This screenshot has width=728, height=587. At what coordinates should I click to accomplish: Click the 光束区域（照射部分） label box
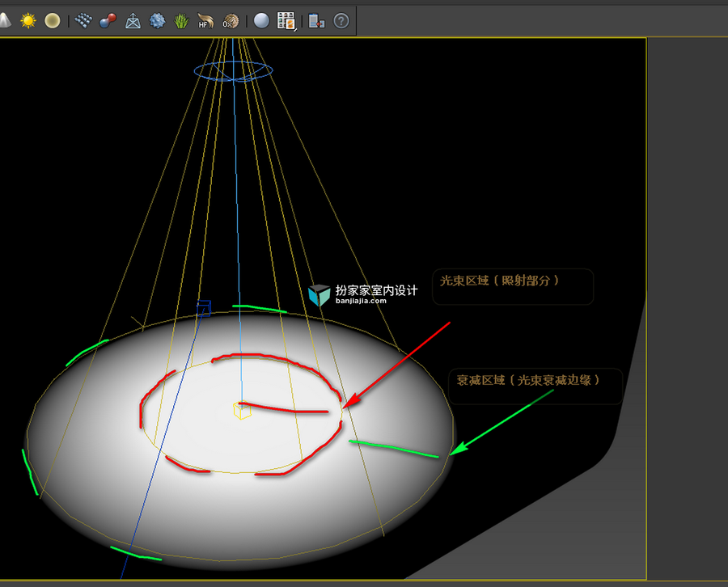click(x=513, y=286)
